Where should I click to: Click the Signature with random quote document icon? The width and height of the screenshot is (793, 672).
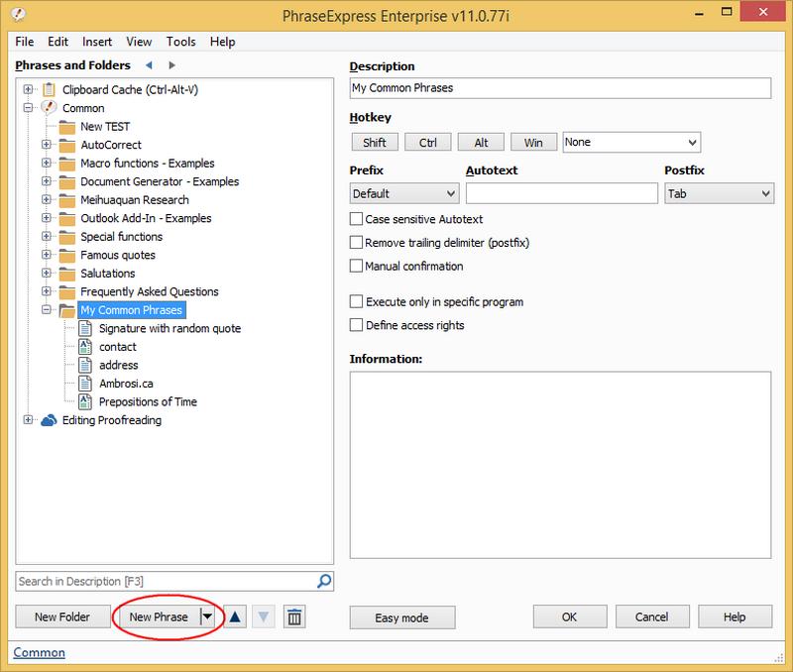85,329
